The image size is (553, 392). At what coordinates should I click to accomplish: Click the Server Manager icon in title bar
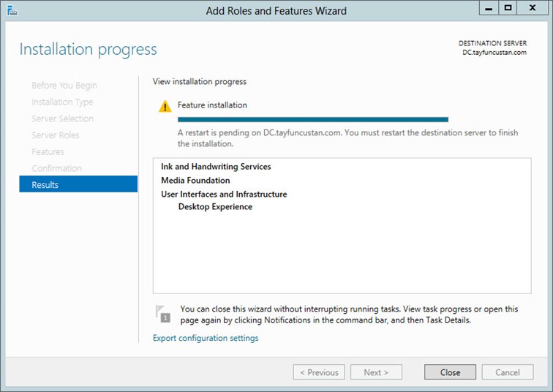click(x=12, y=10)
